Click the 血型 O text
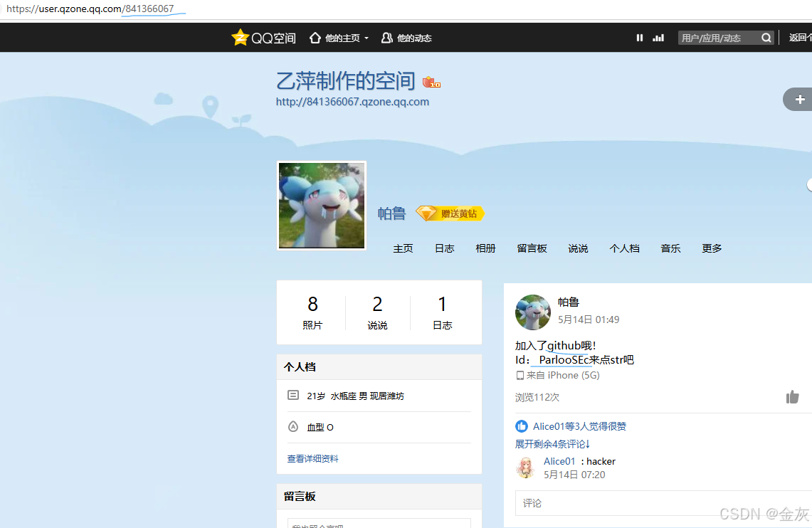Viewport: 812px width, 528px height. 320,427
